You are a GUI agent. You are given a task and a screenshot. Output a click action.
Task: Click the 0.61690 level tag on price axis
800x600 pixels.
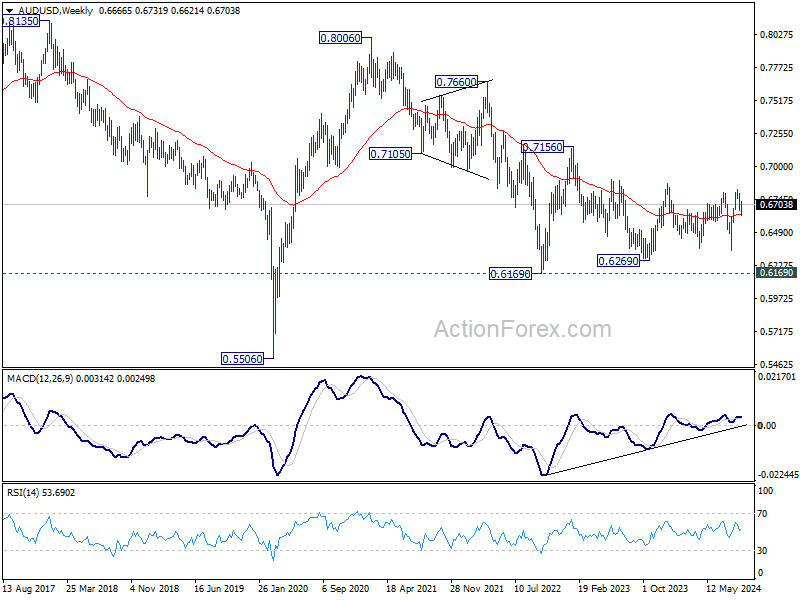coord(776,273)
